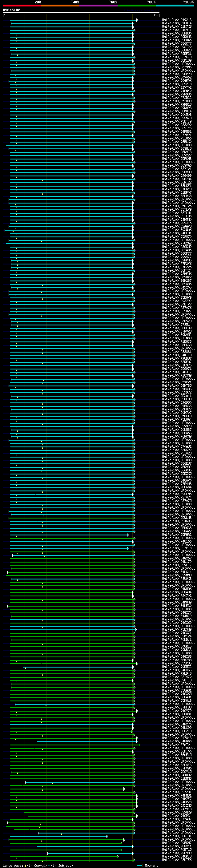The height and width of the screenshot is (868, 197).
Task: Click the purple ~60% legend segment
Action: (x=98, y=6)
